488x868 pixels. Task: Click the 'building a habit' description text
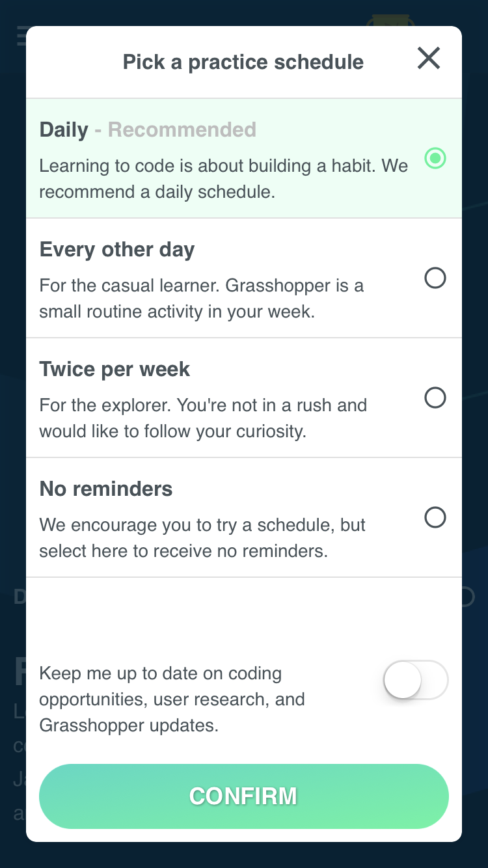(223, 179)
